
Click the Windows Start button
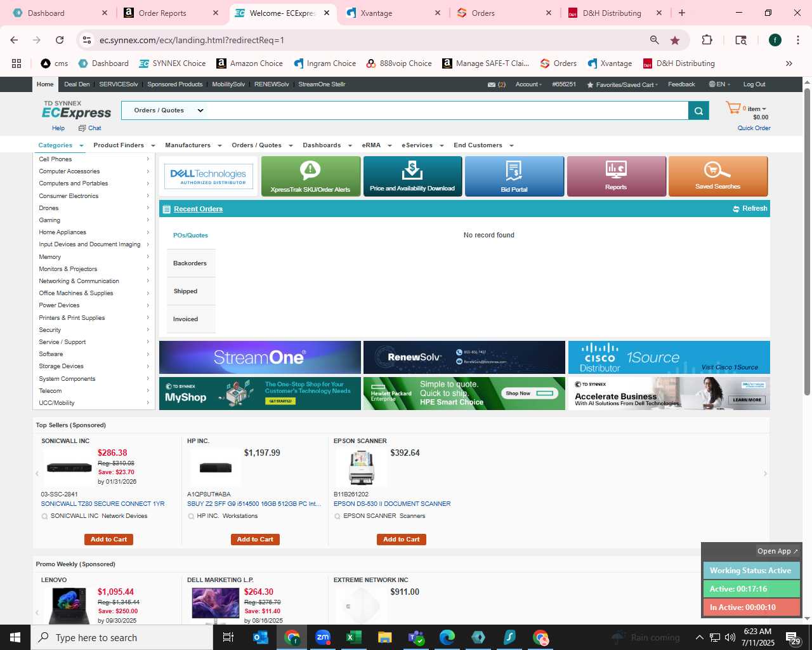tap(15, 637)
